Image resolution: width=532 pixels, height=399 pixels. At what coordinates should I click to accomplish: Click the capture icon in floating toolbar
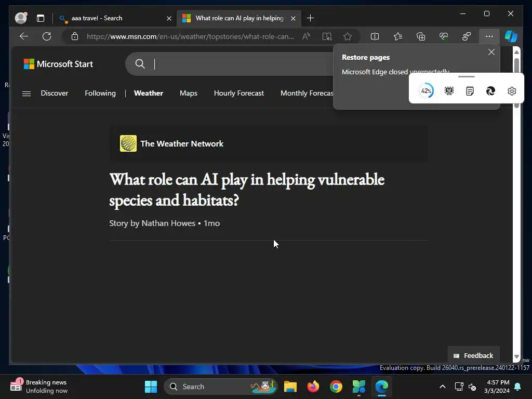tap(449, 91)
